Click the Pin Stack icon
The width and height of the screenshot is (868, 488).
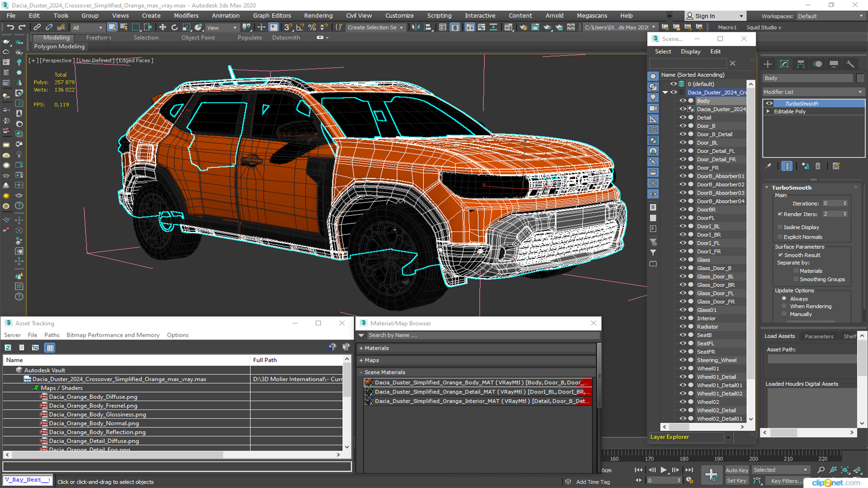(769, 166)
